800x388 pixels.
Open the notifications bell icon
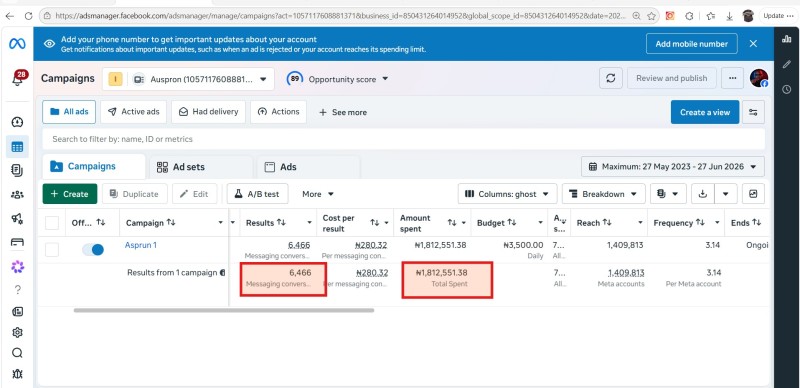click(x=18, y=79)
